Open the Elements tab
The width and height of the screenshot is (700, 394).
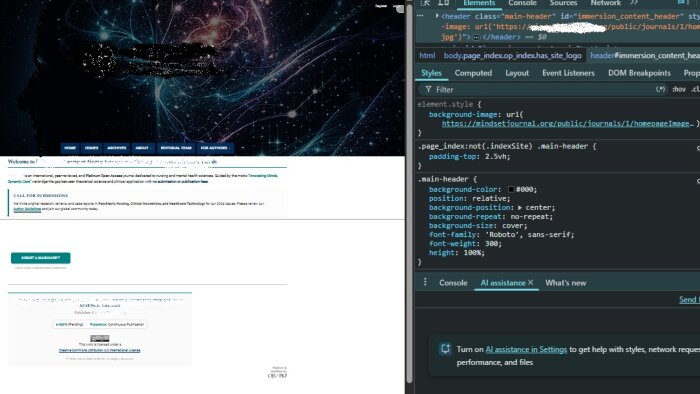(479, 3)
